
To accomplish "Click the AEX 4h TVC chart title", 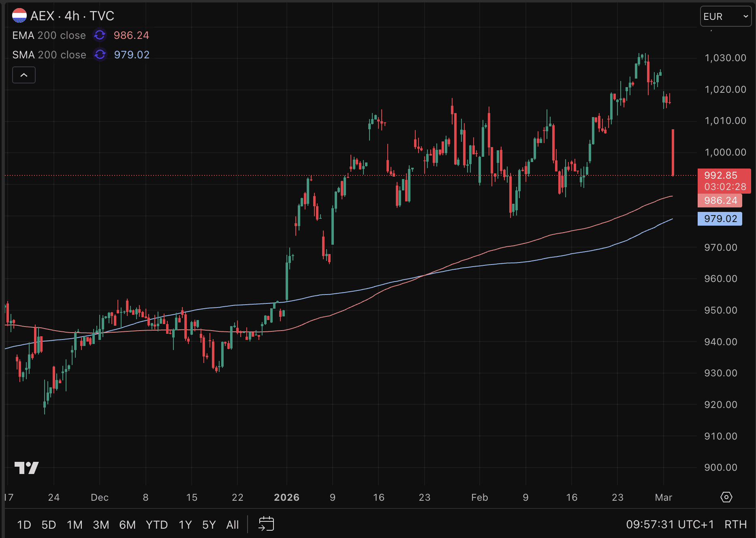I will [72, 16].
